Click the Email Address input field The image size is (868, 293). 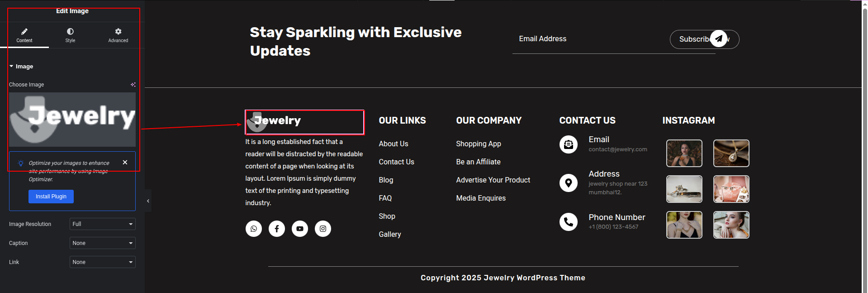tap(588, 39)
